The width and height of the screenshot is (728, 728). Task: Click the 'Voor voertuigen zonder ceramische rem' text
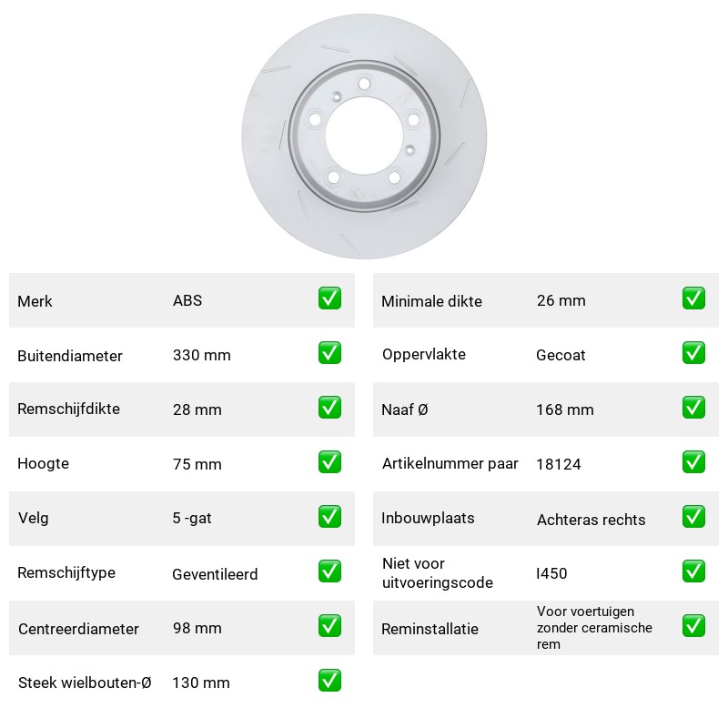tap(594, 628)
